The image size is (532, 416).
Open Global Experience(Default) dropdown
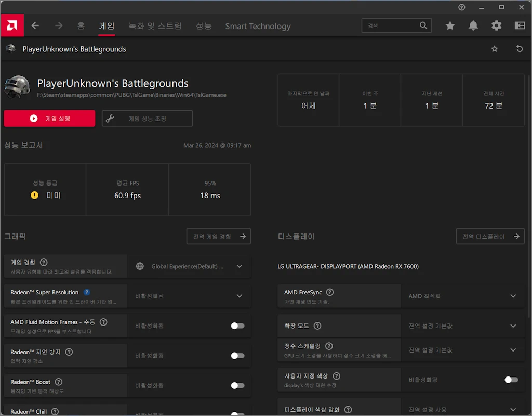click(x=189, y=266)
